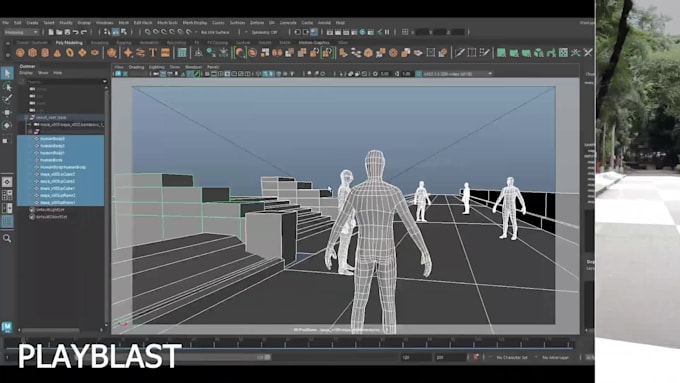Click the Open Scene folder icon

pos(59,32)
